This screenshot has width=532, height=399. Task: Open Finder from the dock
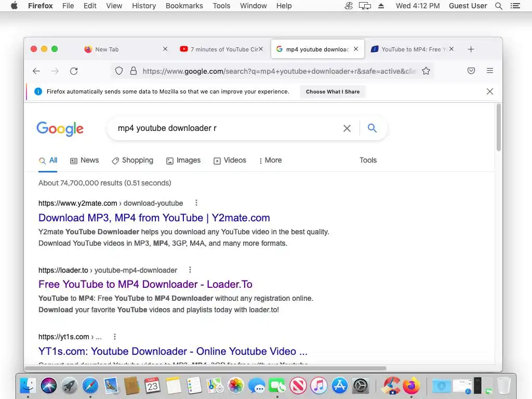click(x=28, y=386)
